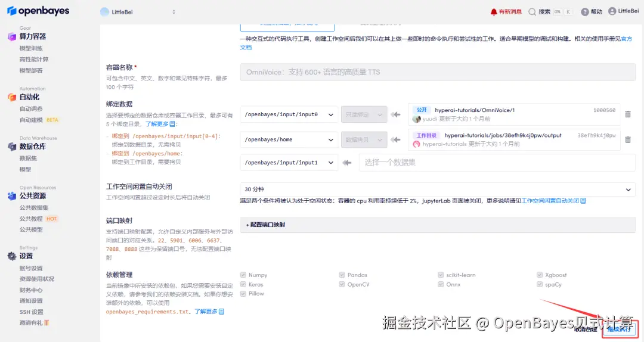This screenshot has width=644, height=342.
Task: Open the 只读绑定 mode dropdown
Action: coord(364,114)
